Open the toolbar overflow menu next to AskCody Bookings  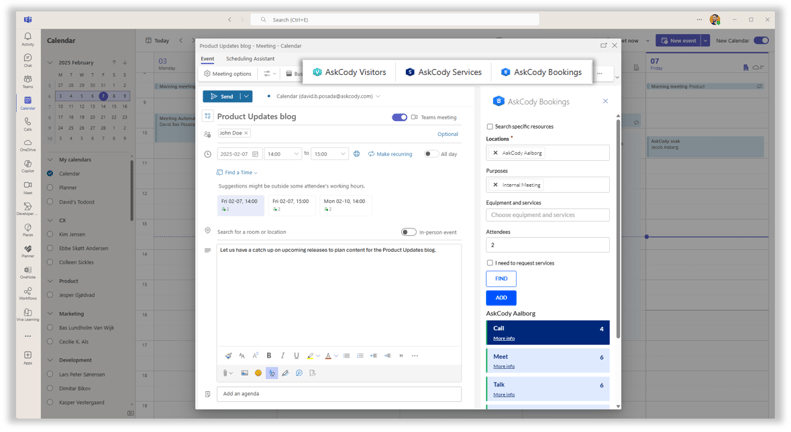pos(600,74)
